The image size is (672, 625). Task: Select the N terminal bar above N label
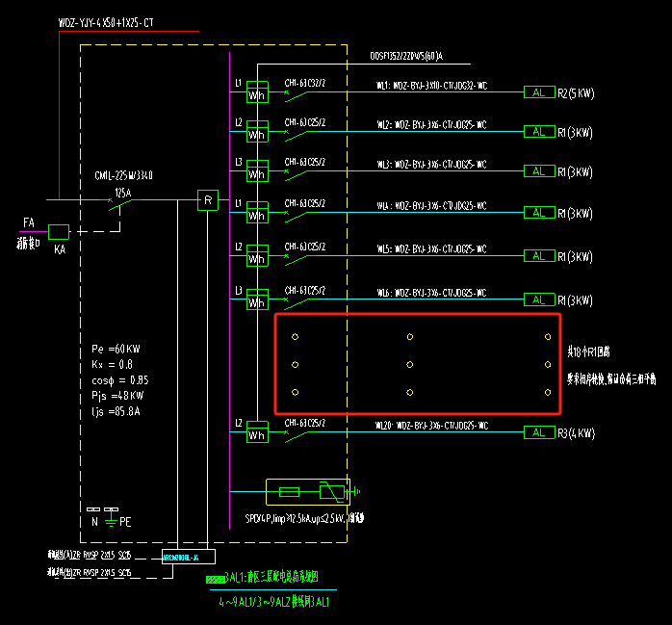(x=93, y=509)
